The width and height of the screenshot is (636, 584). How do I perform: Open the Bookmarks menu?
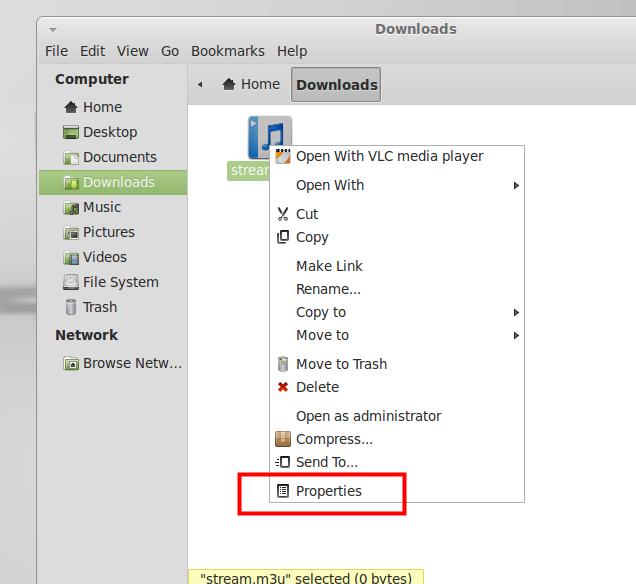pos(228,51)
